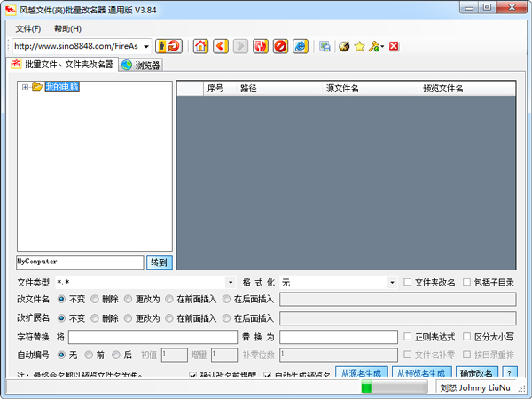Enable the 文件夹改名 checkbox
Image resolution: width=532 pixels, height=399 pixels.
click(408, 282)
